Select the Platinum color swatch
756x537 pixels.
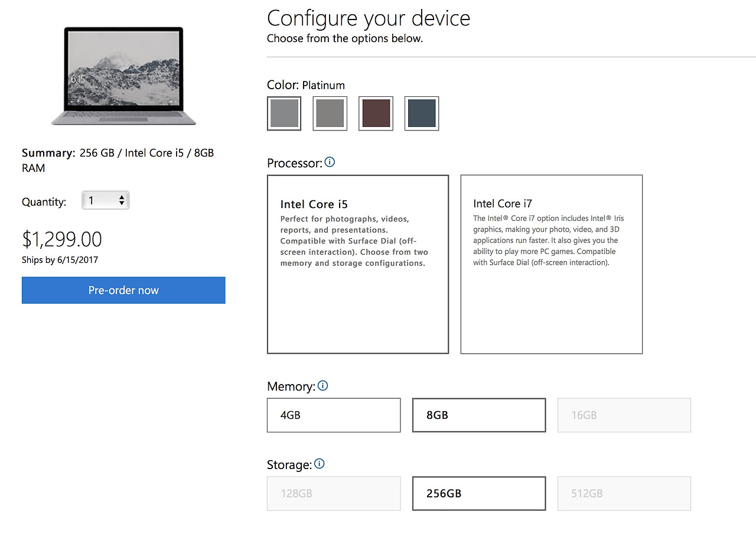tap(284, 113)
